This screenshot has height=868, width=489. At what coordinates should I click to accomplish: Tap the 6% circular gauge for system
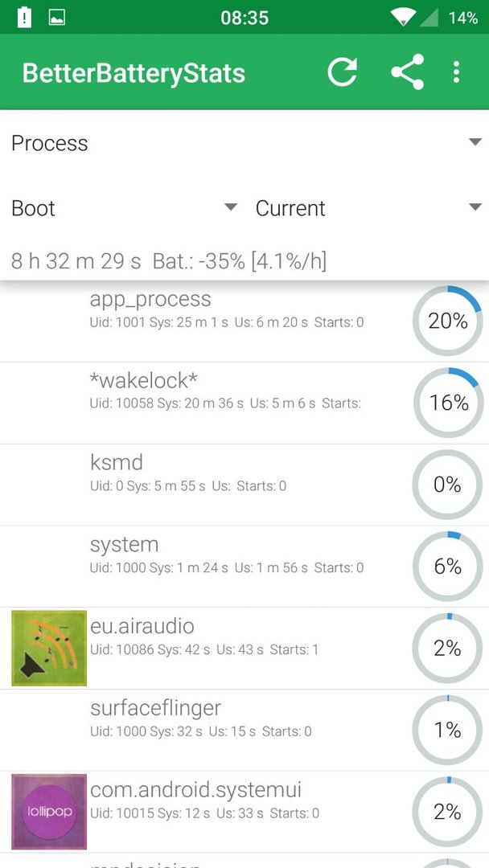(x=447, y=567)
